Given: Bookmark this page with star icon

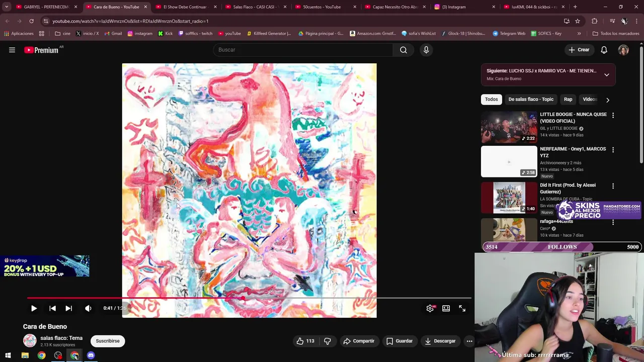Looking at the screenshot, I should (x=578, y=21).
